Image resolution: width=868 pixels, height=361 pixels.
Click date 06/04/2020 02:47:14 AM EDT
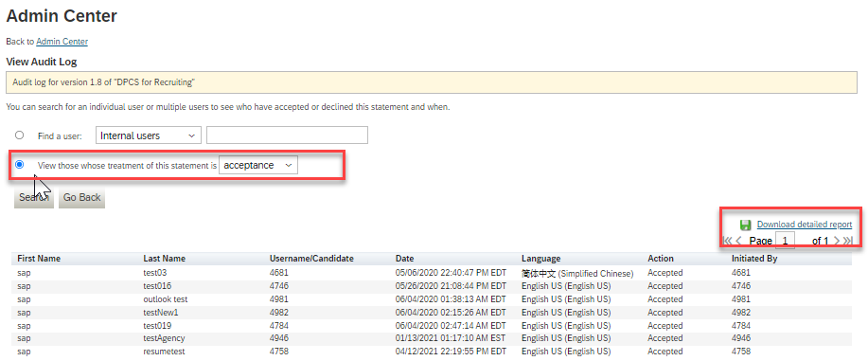[x=451, y=326]
